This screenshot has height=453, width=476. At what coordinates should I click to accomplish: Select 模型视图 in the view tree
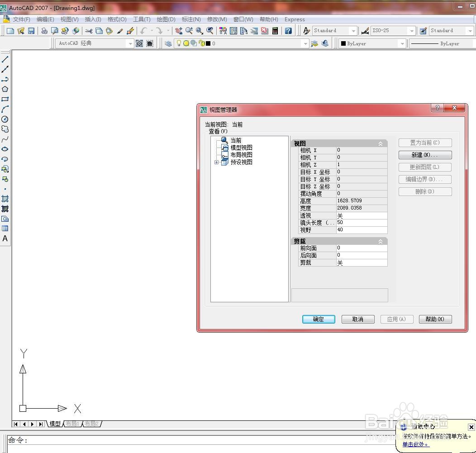(x=241, y=148)
